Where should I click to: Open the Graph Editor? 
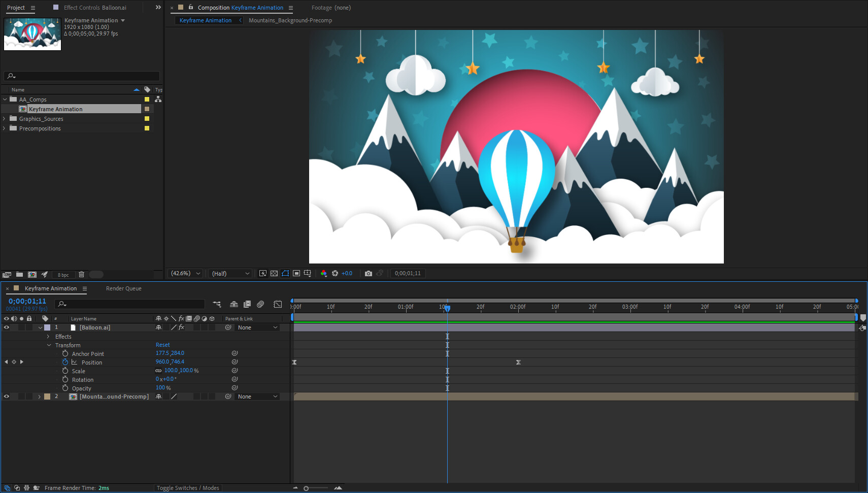tap(278, 304)
